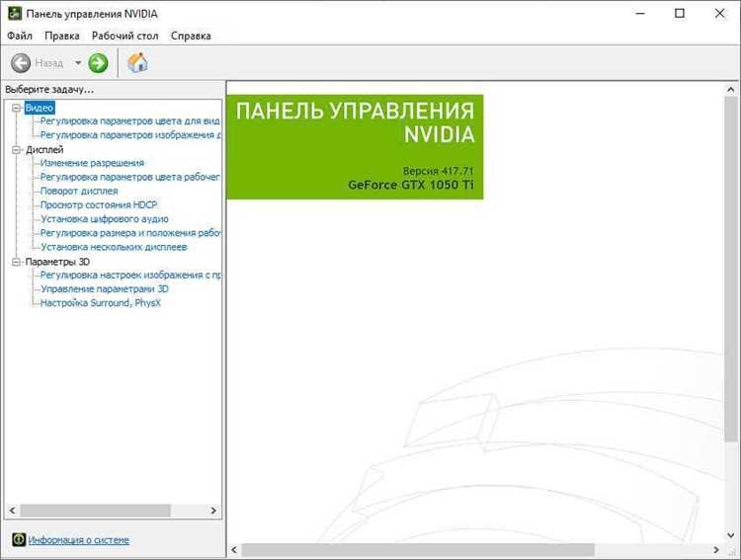Click the GeForce GTX 1050 Ti text
The image size is (741, 560).
pos(411,185)
